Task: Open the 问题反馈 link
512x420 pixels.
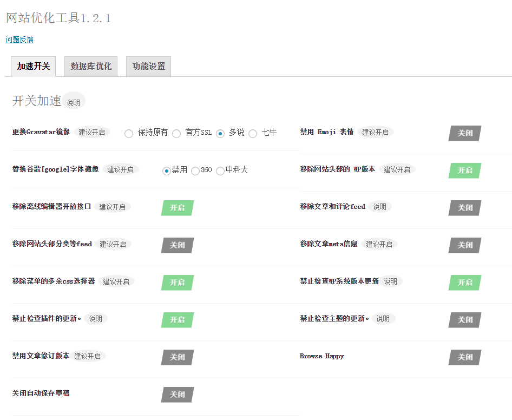Action: (19, 40)
